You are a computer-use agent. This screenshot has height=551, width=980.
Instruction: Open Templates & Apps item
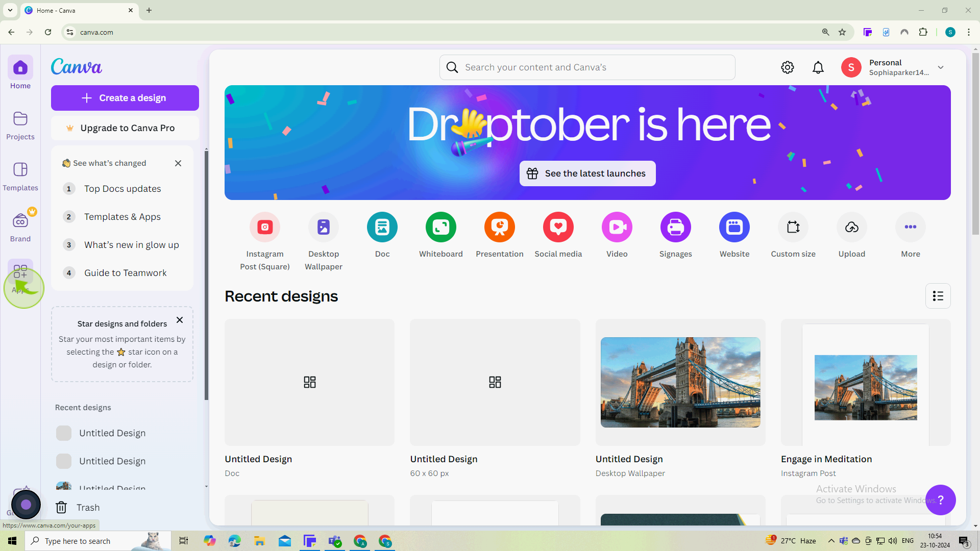122,217
